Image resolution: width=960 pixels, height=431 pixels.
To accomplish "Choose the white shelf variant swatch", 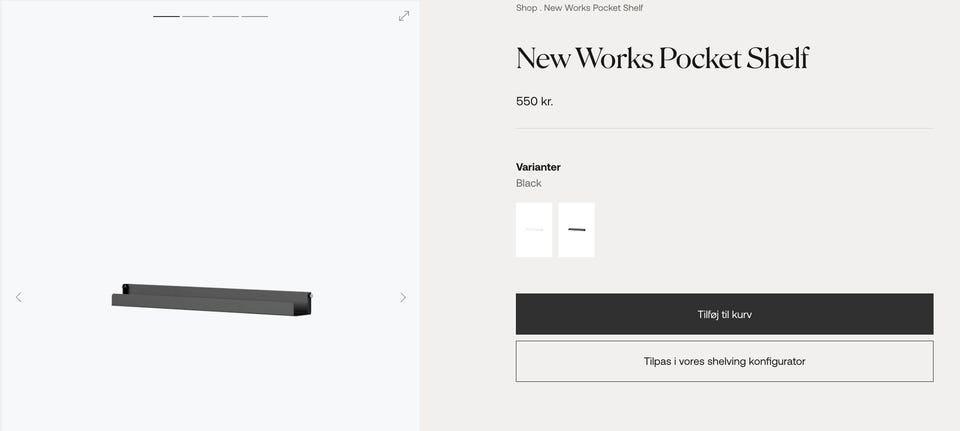I will point(534,230).
